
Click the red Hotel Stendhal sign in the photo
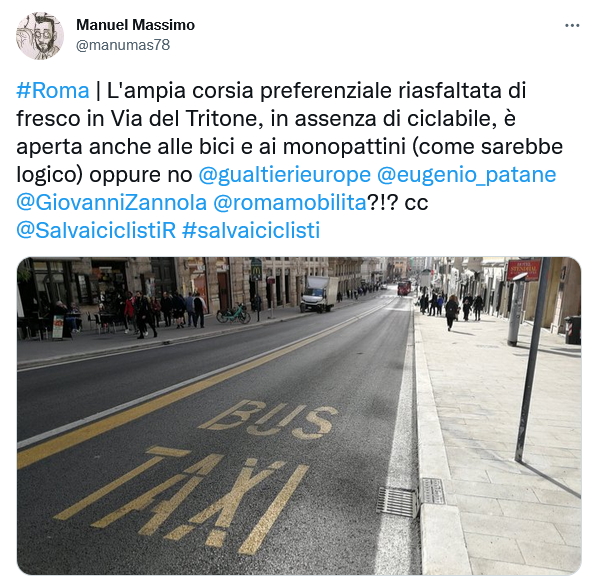click(x=523, y=269)
